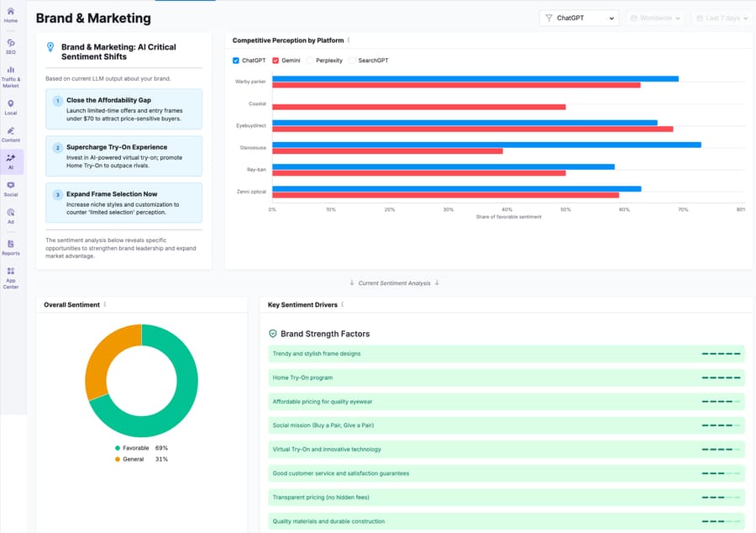Click info icon next to Key Sentiment Drivers
756x533 pixels.
(x=343, y=304)
